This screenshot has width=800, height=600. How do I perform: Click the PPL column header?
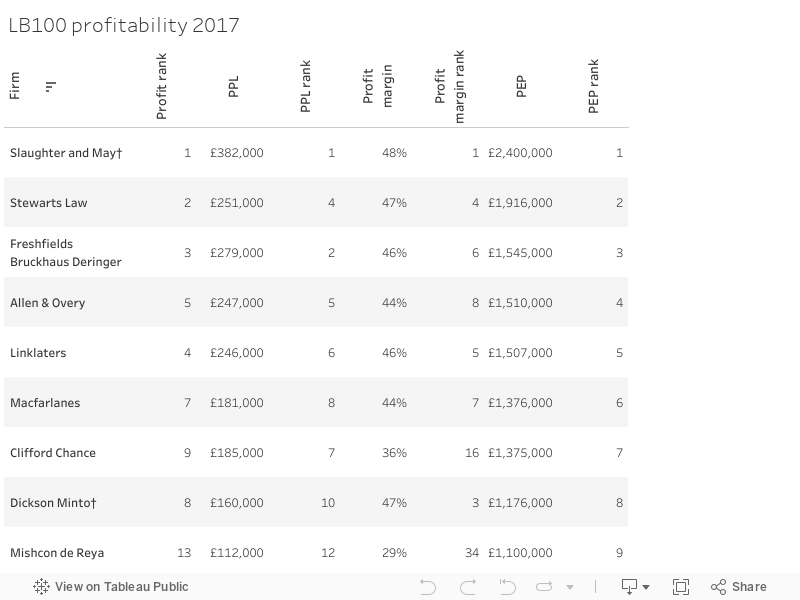pos(234,87)
